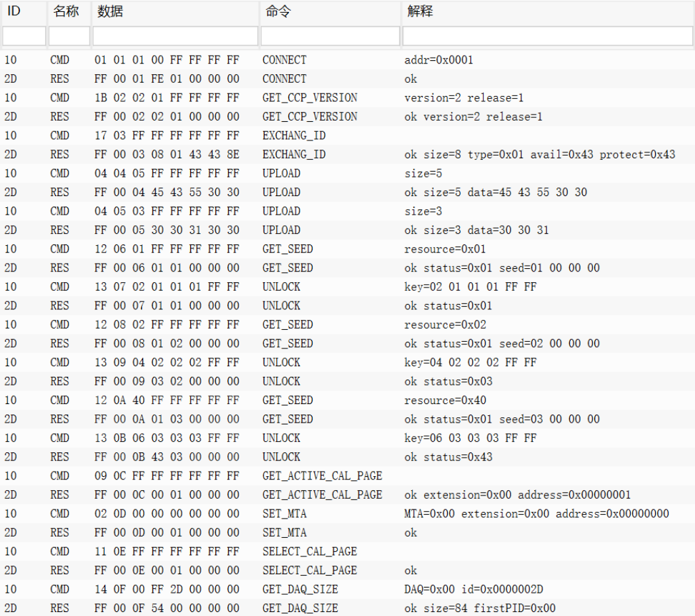Click 'DAQ=0x00 id=0x0000002D' explanation
695x616 pixels.
473,590
